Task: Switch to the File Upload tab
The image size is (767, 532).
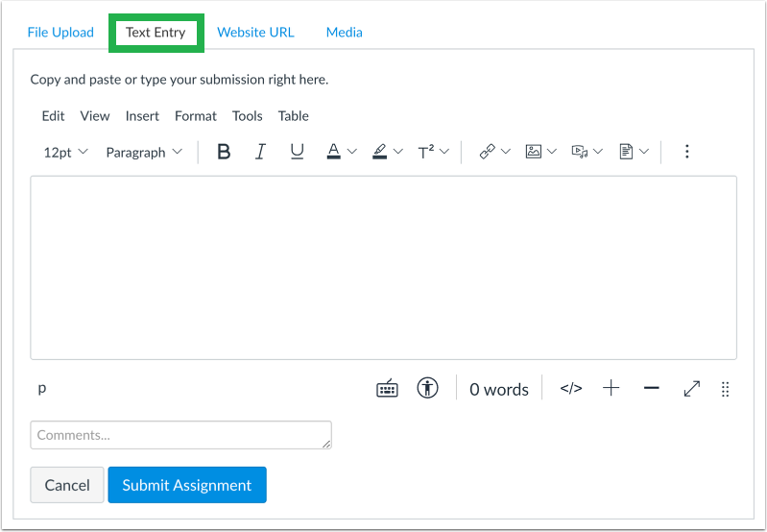Action: pos(60,33)
